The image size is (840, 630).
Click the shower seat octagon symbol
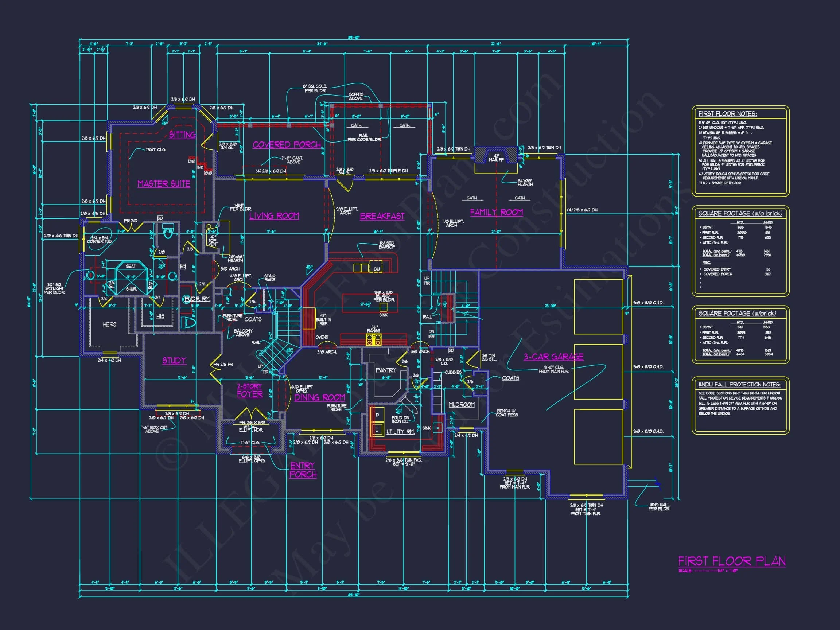131,267
